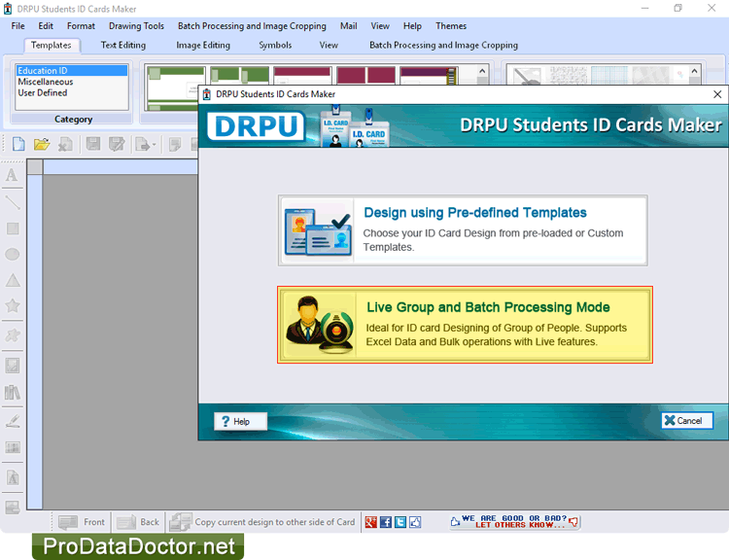Select the card background properties tool
The image size is (729, 560).
pyautogui.click(x=12, y=507)
